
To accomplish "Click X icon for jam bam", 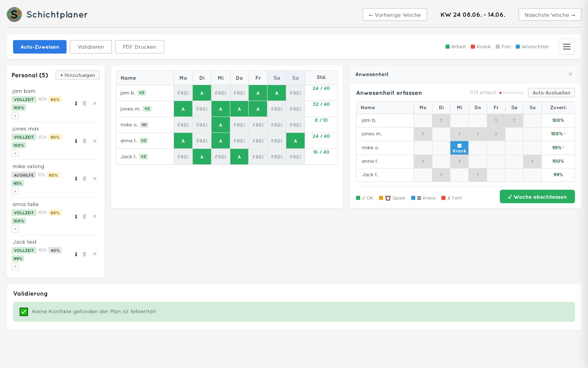I will [x=95, y=103].
